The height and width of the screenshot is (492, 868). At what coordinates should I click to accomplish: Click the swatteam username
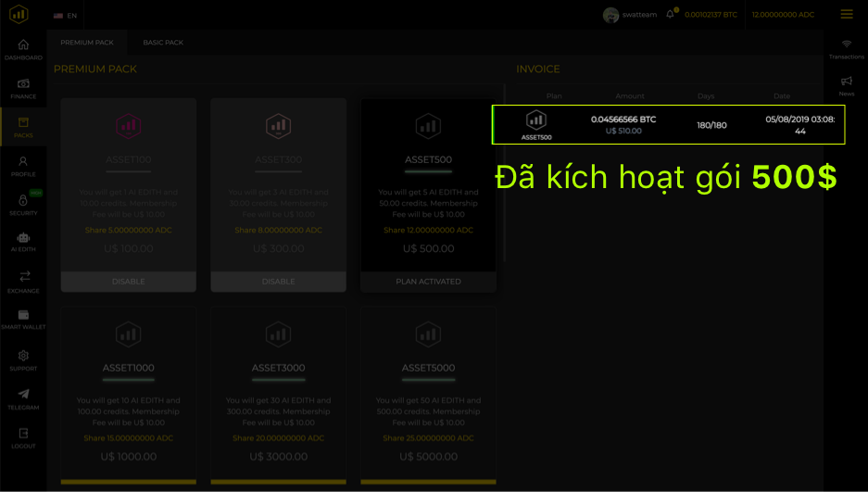tap(639, 15)
